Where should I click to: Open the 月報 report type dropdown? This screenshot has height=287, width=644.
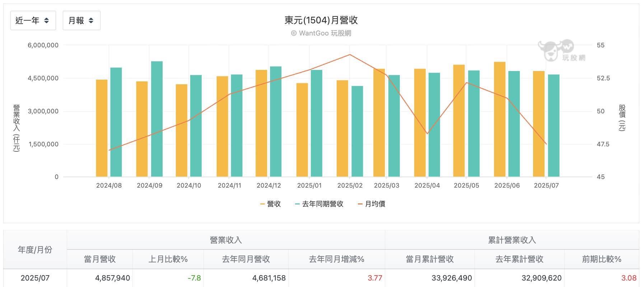point(81,20)
